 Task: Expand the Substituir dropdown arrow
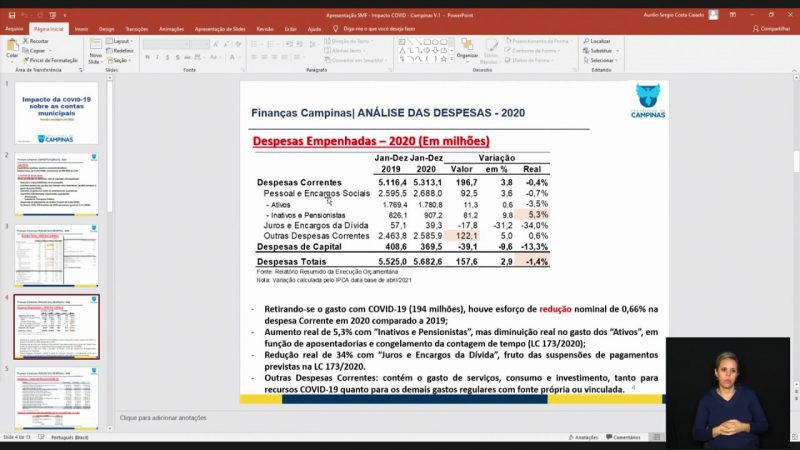(616, 50)
